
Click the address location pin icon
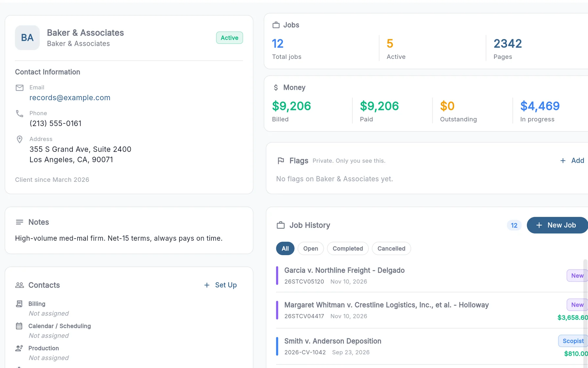(20, 139)
